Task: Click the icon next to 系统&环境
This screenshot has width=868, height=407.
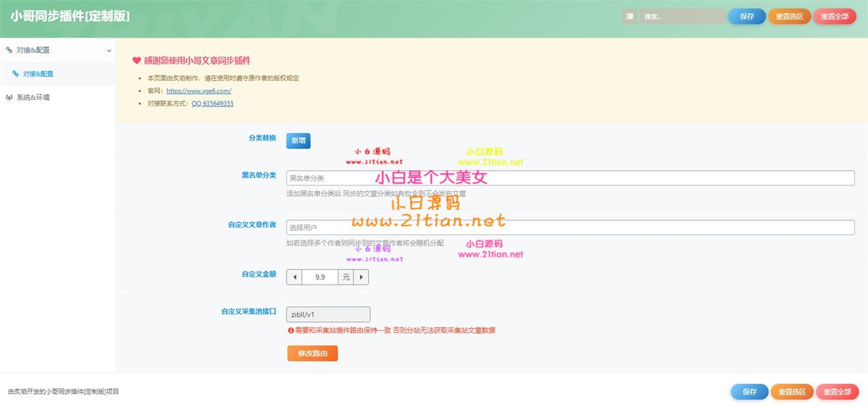Action: click(9, 97)
